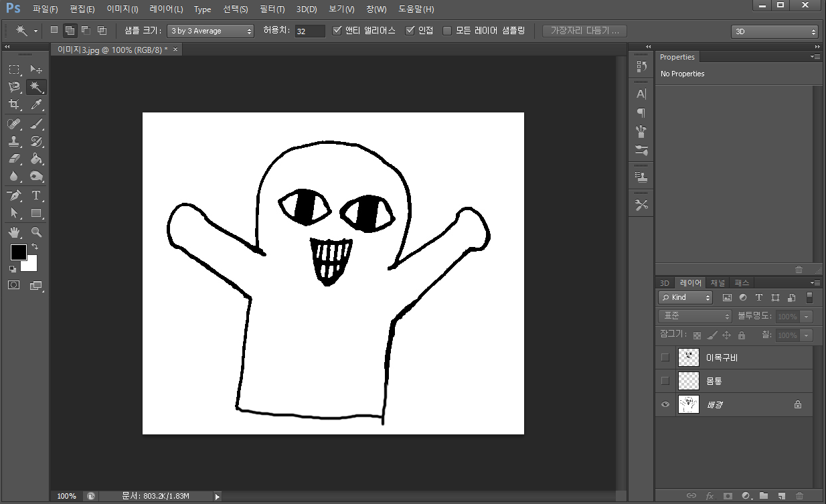Image resolution: width=826 pixels, height=504 pixels.
Task: Select the Move tool
Action: (x=36, y=70)
